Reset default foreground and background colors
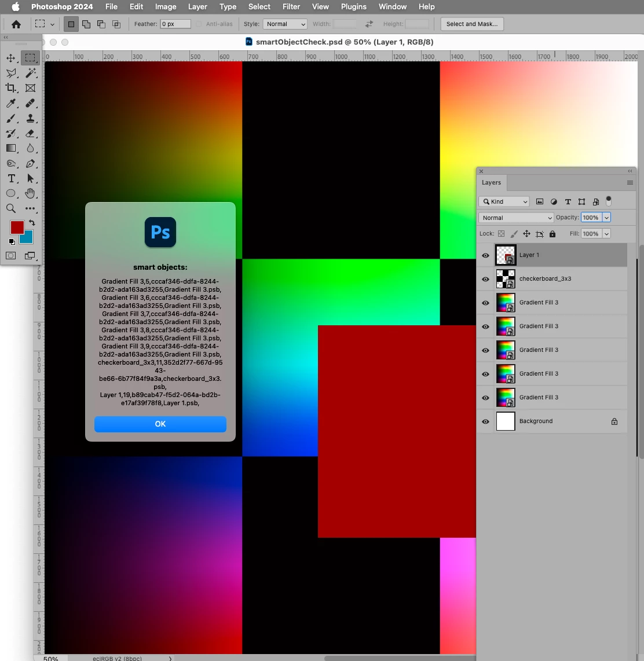Viewport: 644px width, 661px height. [x=12, y=241]
